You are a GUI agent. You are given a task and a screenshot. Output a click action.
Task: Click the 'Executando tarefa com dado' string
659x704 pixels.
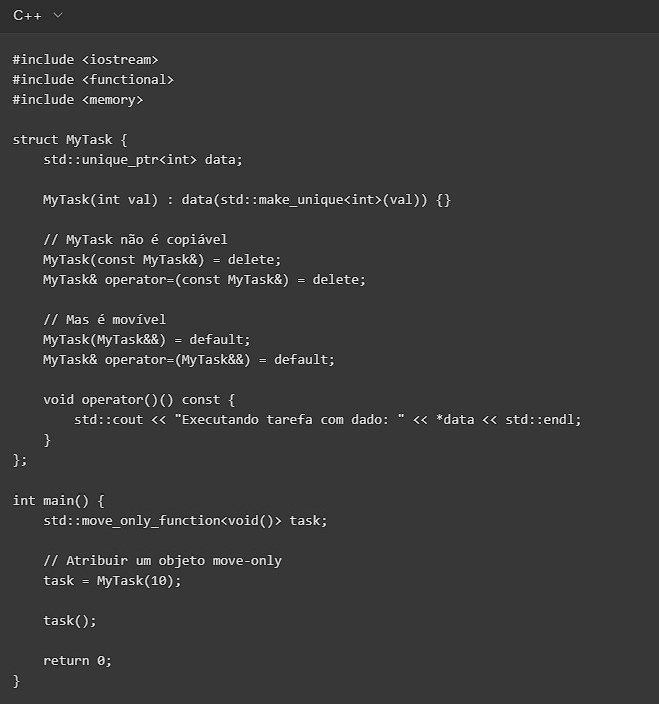click(289, 419)
